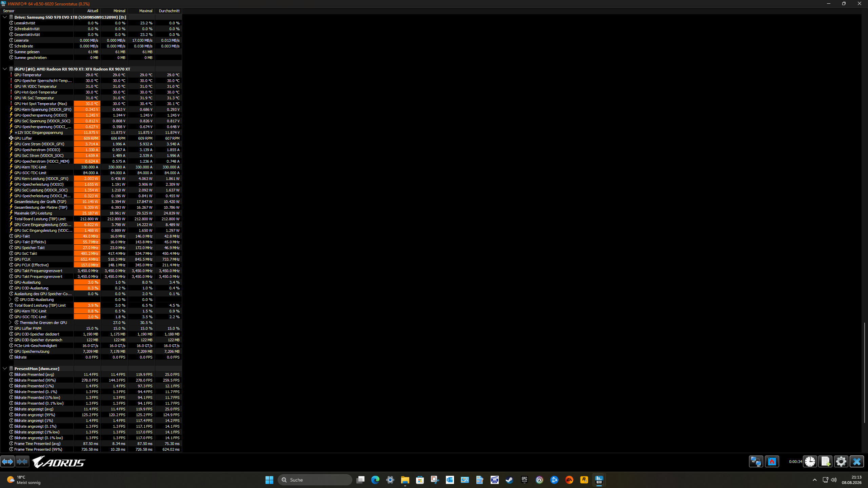This screenshot has height=488, width=868.
Task: Open Outlook from the taskbar
Action: pyautogui.click(x=450, y=480)
